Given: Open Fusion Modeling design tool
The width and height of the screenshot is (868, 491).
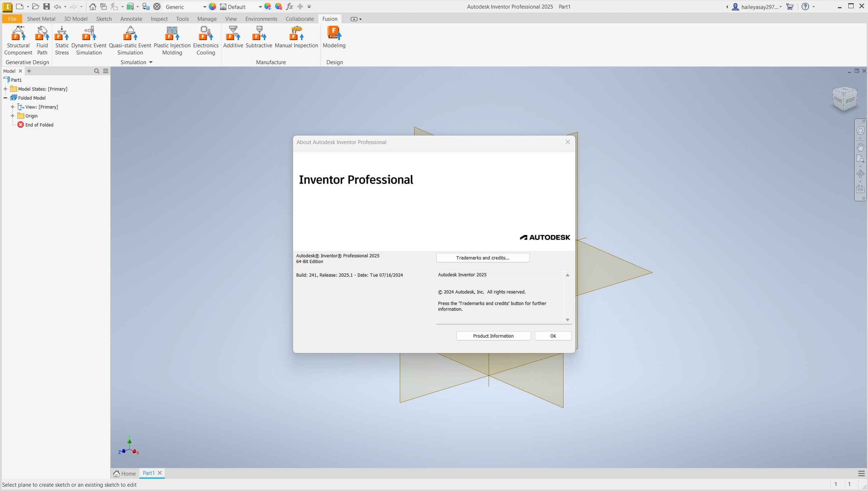Looking at the screenshot, I should point(334,37).
